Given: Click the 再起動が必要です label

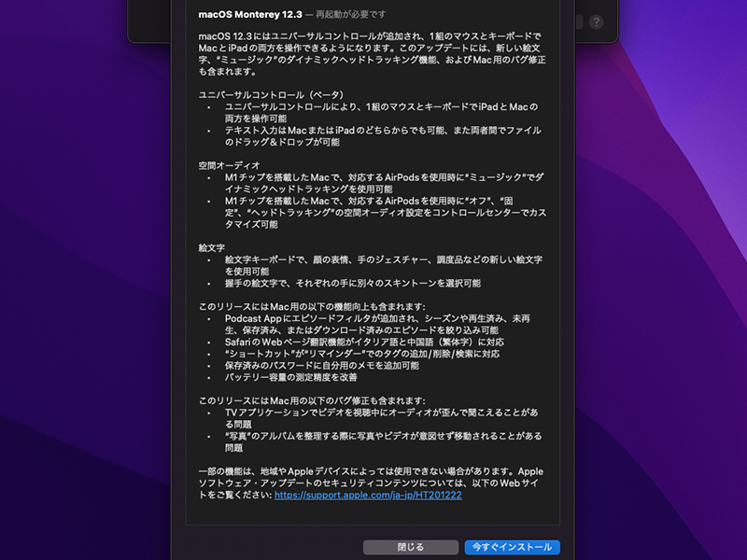Looking at the screenshot, I should point(347,13).
